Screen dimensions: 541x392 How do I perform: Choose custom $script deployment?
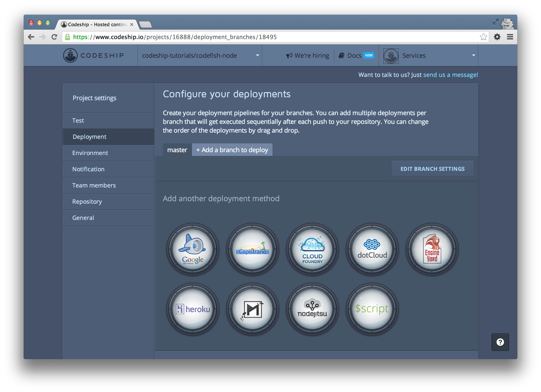click(x=372, y=309)
